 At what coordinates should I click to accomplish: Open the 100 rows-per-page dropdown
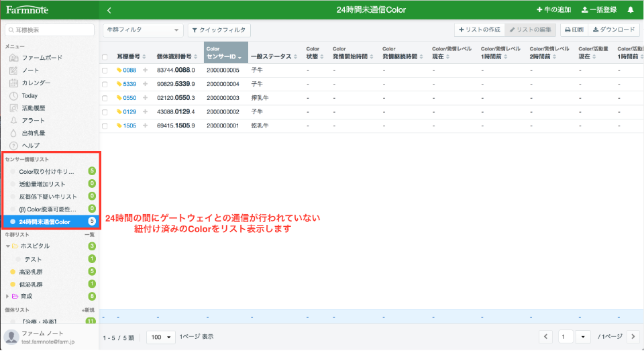point(161,337)
